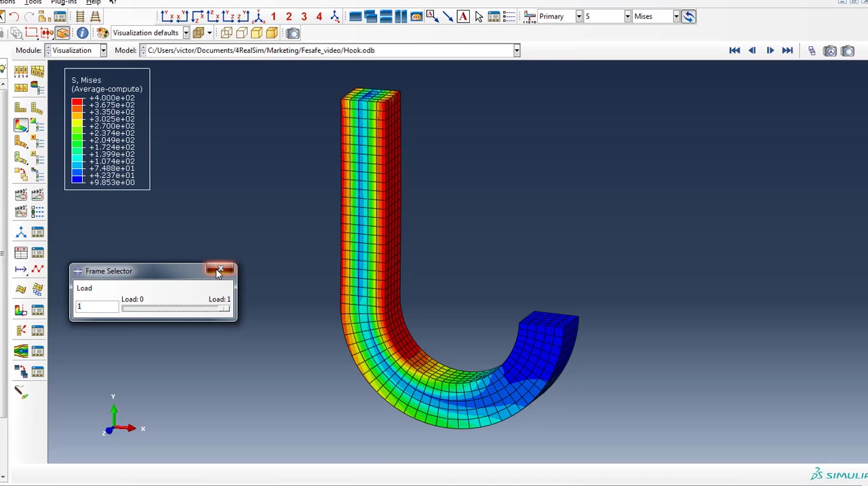The image size is (868, 486).
Task: Jump to the last frame
Action: click(x=787, y=50)
